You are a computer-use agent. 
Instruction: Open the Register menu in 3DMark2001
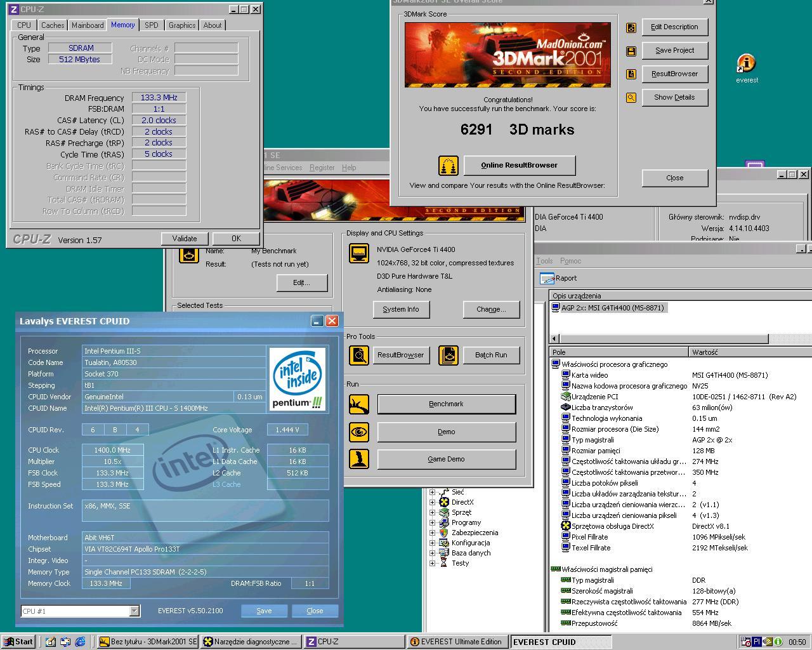click(x=322, y=168)
